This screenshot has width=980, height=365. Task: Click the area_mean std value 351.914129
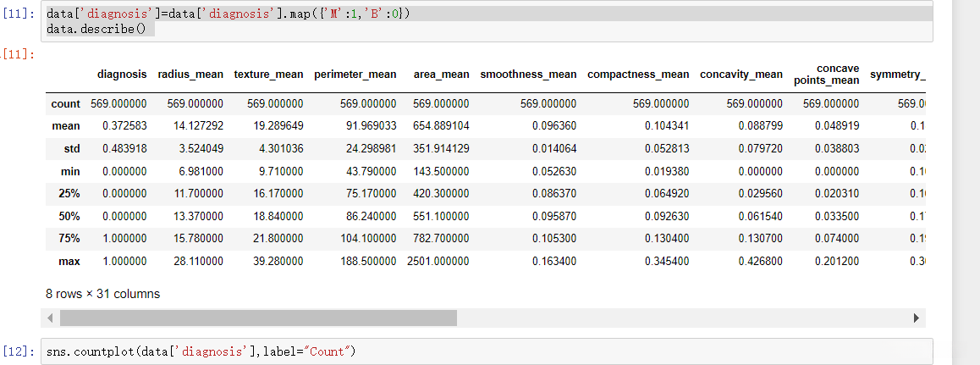tap(441, 149)
